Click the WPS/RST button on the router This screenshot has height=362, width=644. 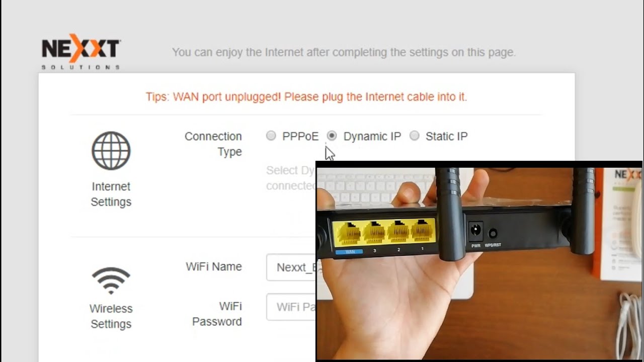click(x=493, y=234)
